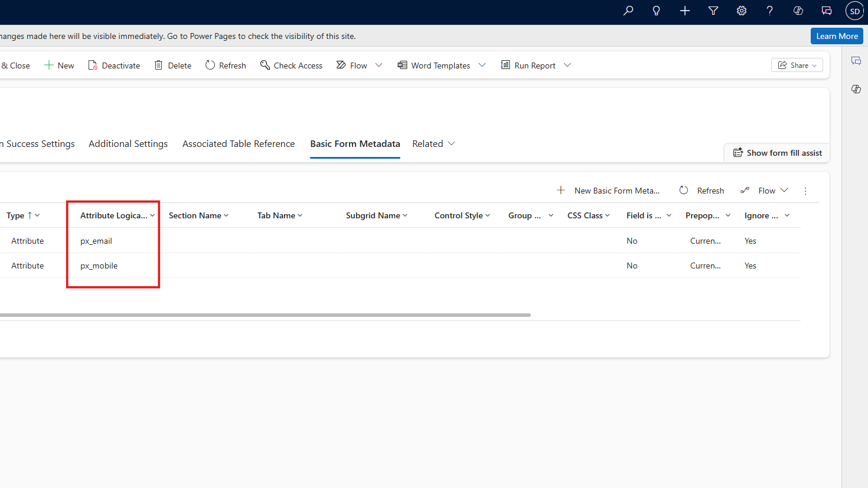Open the lightbulb assistant icon
Viewport: 868px width, 488px height.
click(x=656, y=11)
